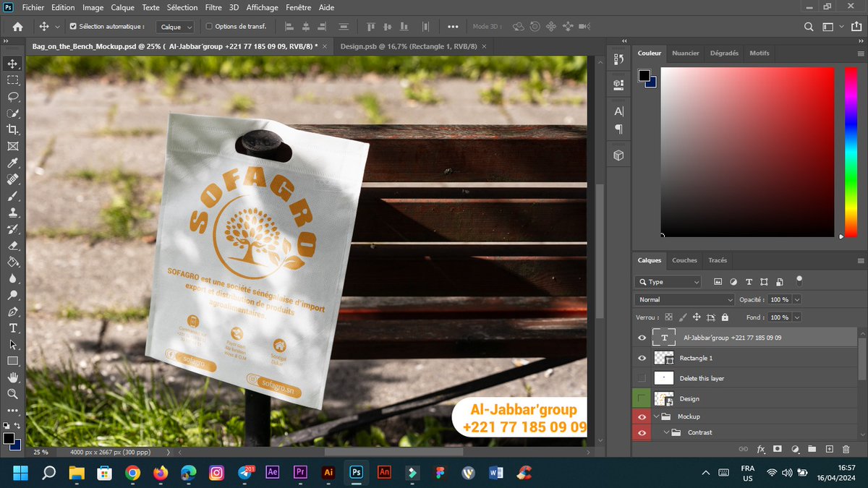Screen dimensions: 868x488
Task: Select the Eraser tool
Action: pyautogui.click(x=13, y=246)
